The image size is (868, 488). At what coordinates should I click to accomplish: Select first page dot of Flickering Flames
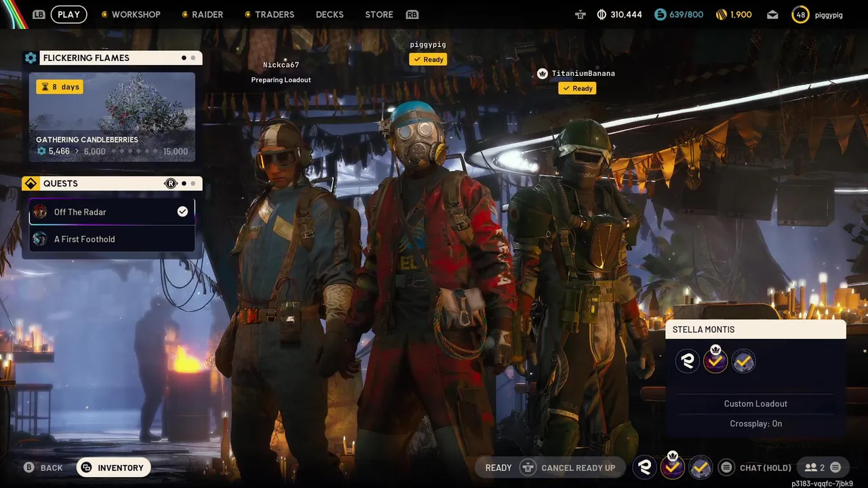coord(184,58)
